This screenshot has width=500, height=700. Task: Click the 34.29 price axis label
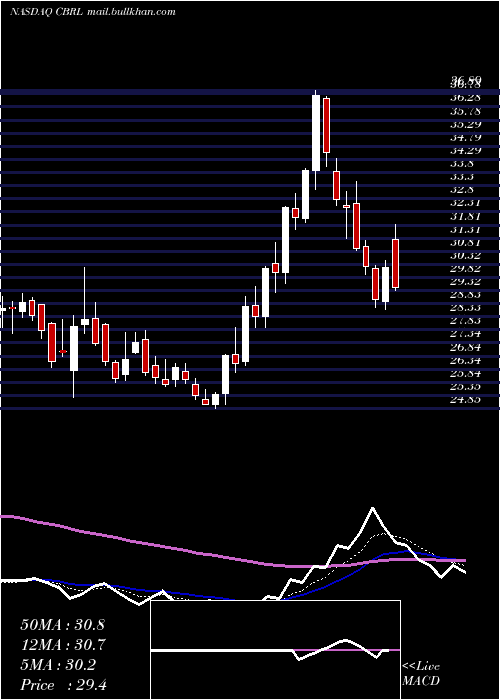point(466,150)
